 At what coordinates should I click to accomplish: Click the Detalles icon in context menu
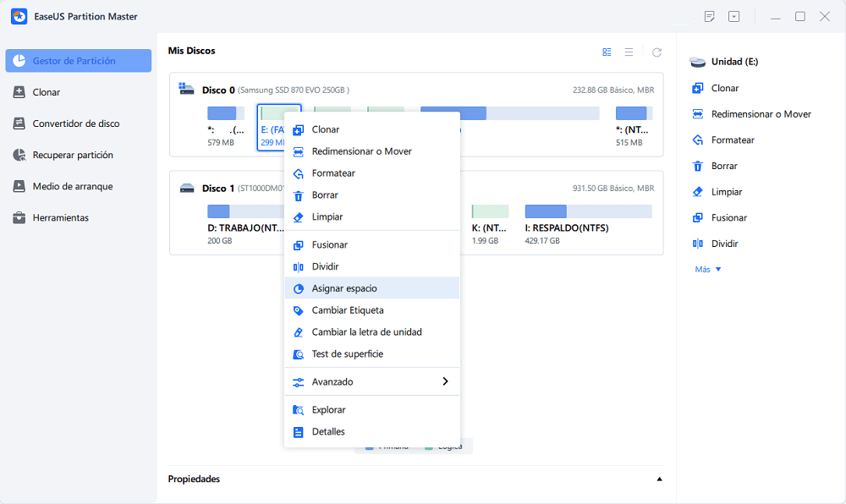(x=299, y=432)
